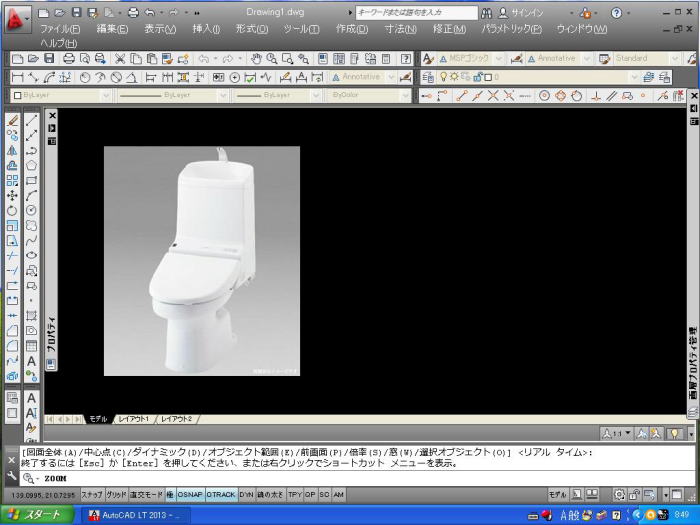
Task: Click the モデル button in status bar
Action: click(557, 495)
